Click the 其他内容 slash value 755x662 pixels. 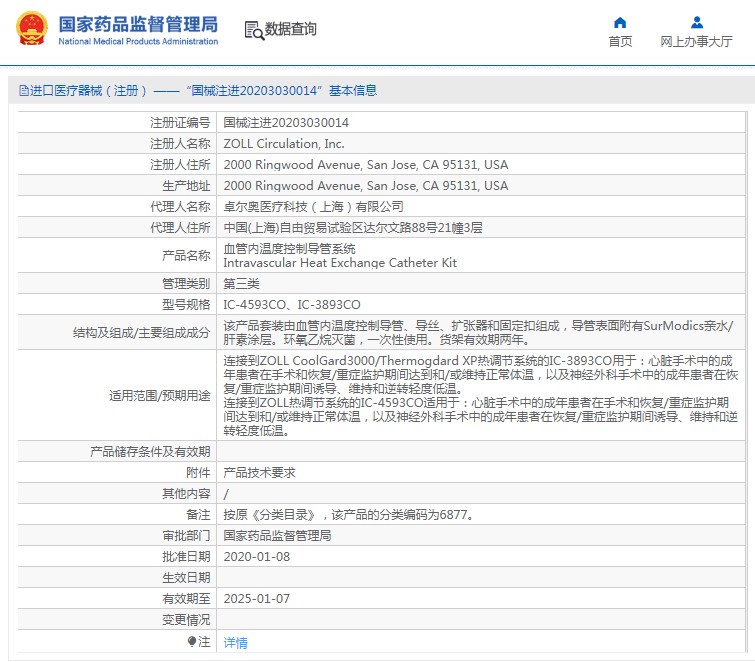coord(226,494)
